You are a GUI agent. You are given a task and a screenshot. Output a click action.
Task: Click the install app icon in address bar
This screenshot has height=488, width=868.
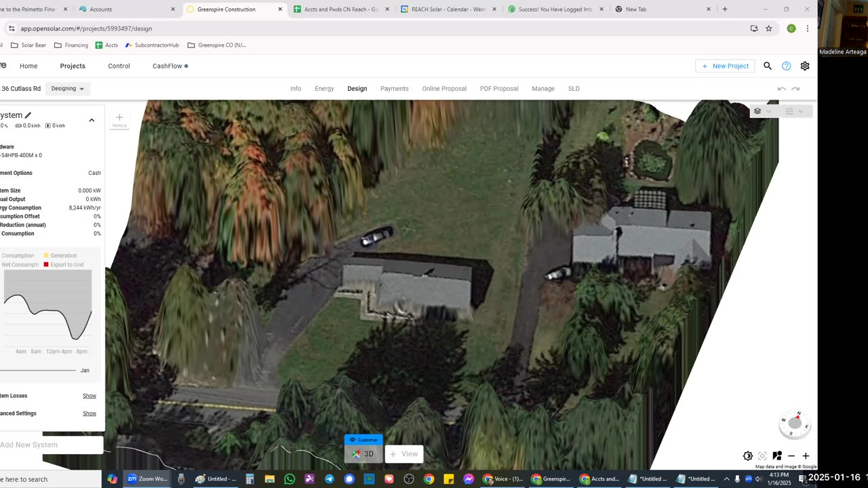(754, 28)
